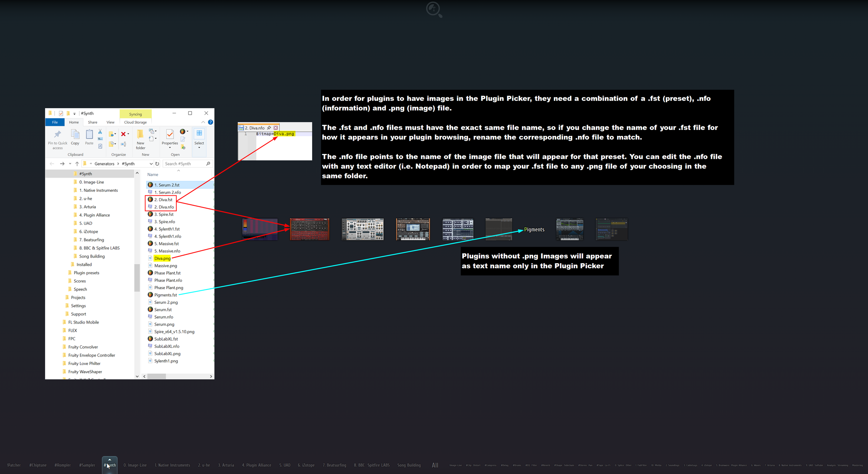Click the magnifier icon in Search #Synth box
The image size is (868, 474).
click(x=208, y=164)
